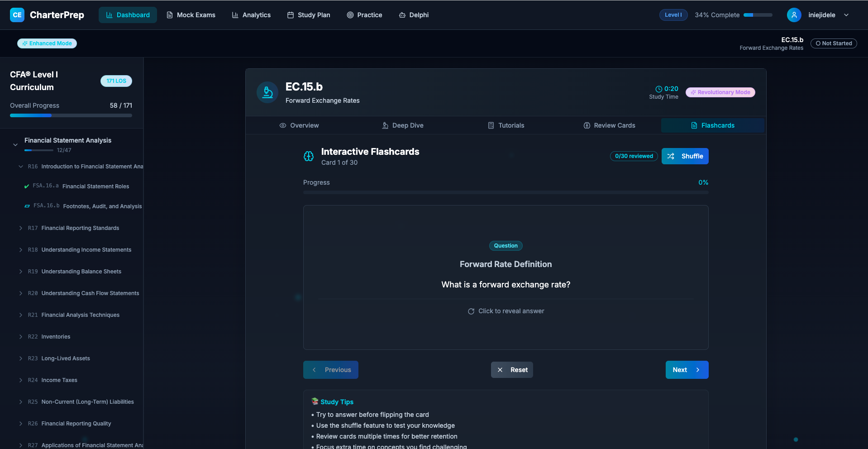Open the Dashboard menu item
This screenshot has height=449, width=868.
[128, 15]
